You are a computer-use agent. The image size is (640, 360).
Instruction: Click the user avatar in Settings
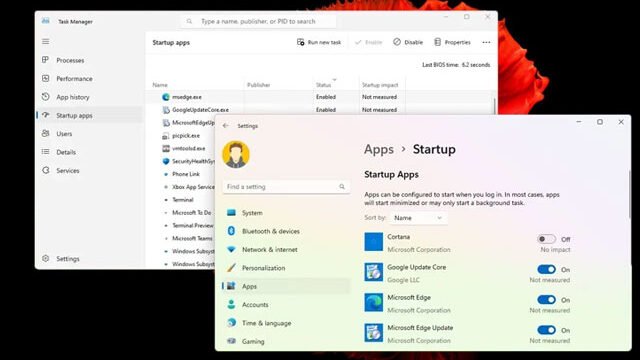click(x=236, y=154)
